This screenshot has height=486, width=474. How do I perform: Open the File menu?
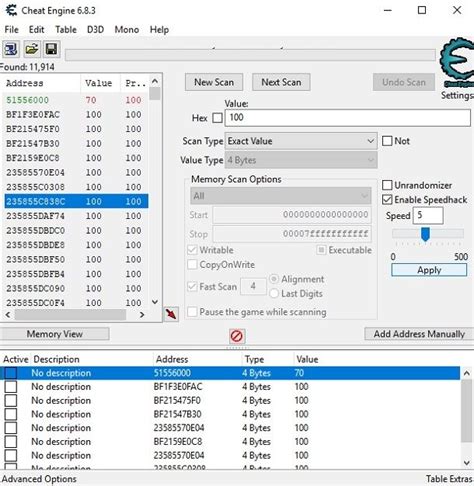coord(12,30)
